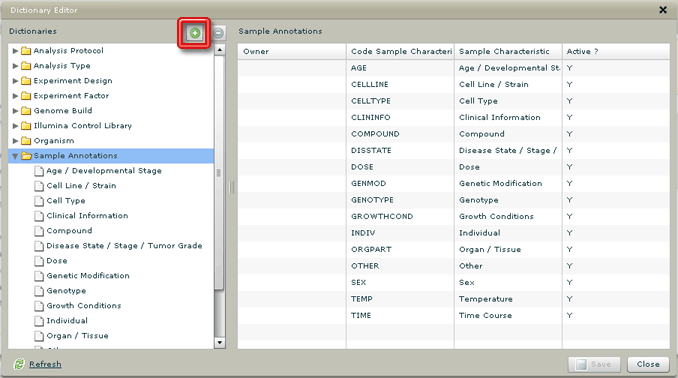Click the refresh arrows icon
This screenshot has height=378, width=678.
[19, 364]
